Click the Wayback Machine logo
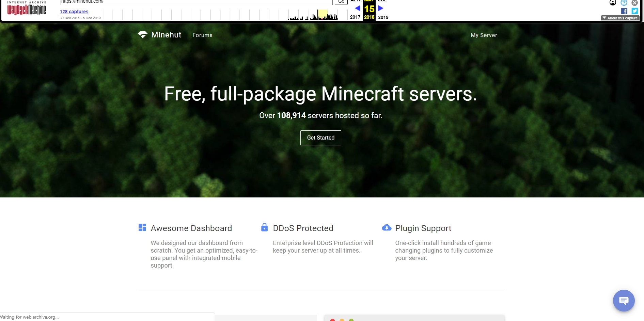 click(x=27, y=9)
